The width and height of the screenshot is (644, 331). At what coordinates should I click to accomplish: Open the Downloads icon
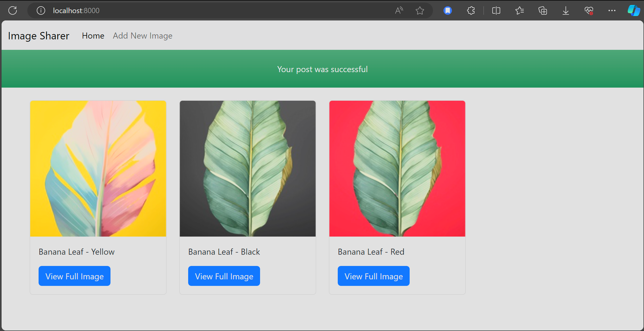point(566,10)
